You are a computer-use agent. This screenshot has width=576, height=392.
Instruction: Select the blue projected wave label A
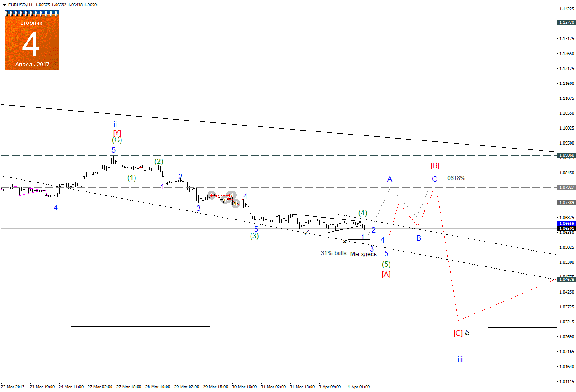coord(390,179)
